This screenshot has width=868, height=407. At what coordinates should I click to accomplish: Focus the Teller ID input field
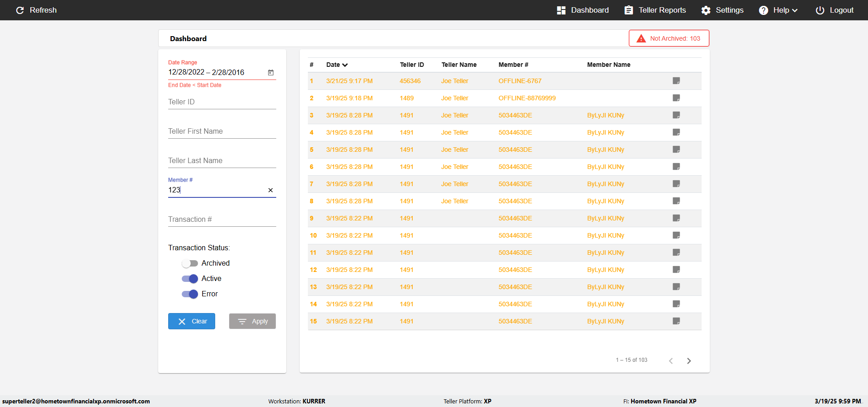click(222, 102)
